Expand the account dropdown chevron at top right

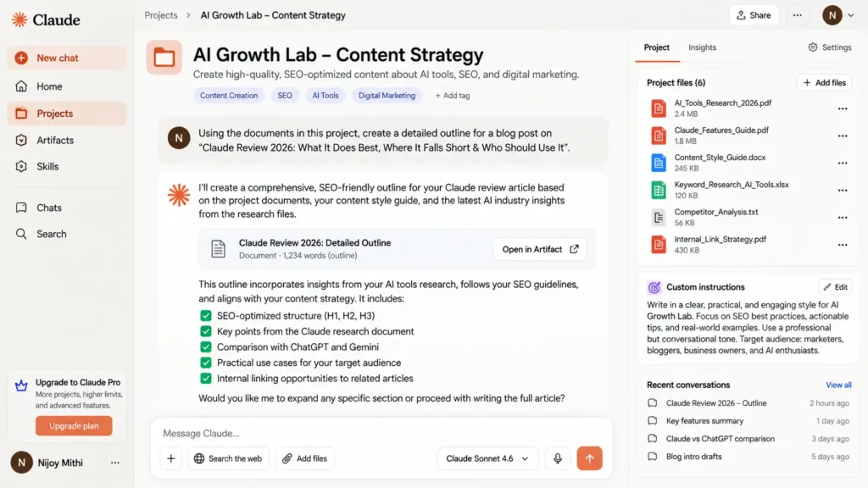(851, 15)
